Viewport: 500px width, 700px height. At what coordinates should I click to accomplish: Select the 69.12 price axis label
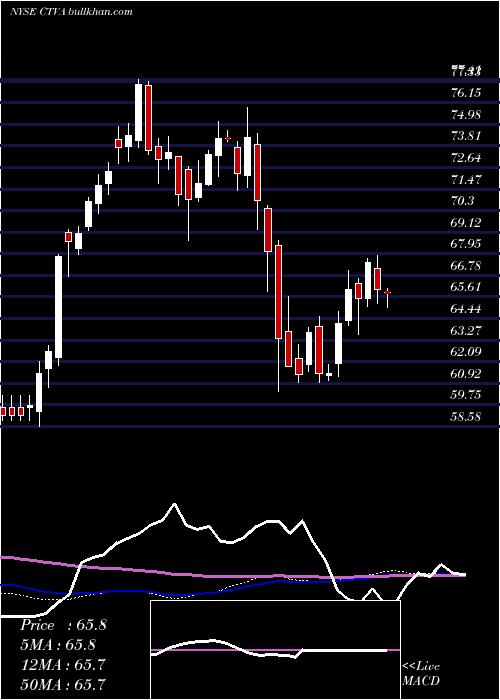click(466, 222)
